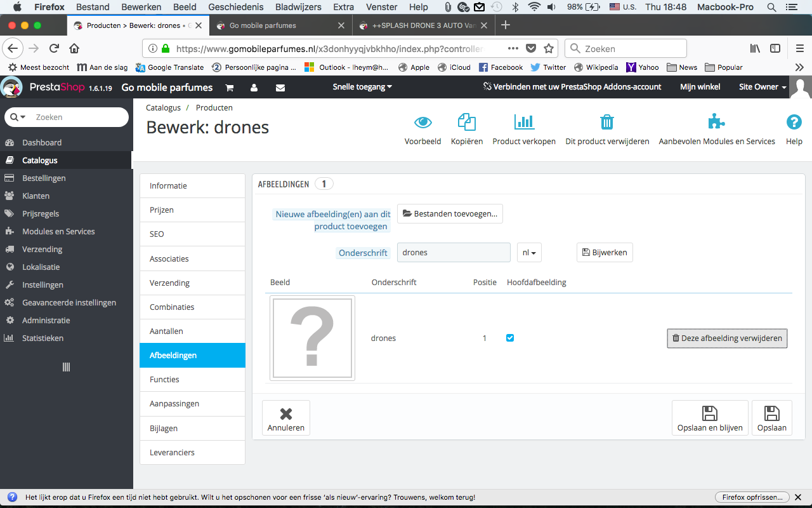Collapse the sidebar menu toggle bars
The image size is (812, 508).
pyautogui.click(x=66, y=367)
